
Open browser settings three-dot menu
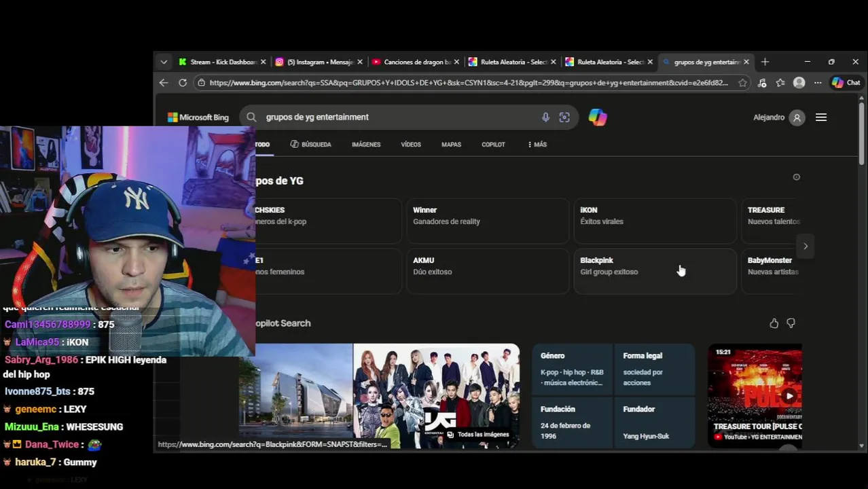818,83
